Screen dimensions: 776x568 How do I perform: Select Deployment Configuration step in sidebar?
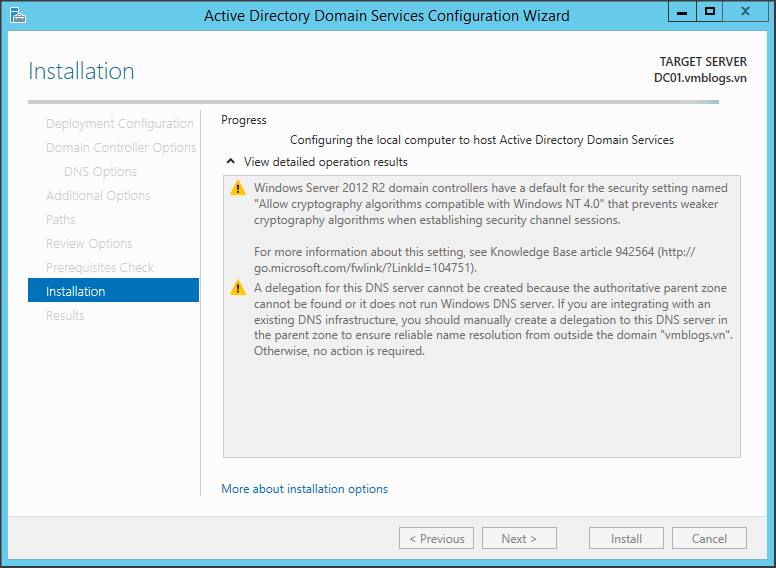[119, 124]
